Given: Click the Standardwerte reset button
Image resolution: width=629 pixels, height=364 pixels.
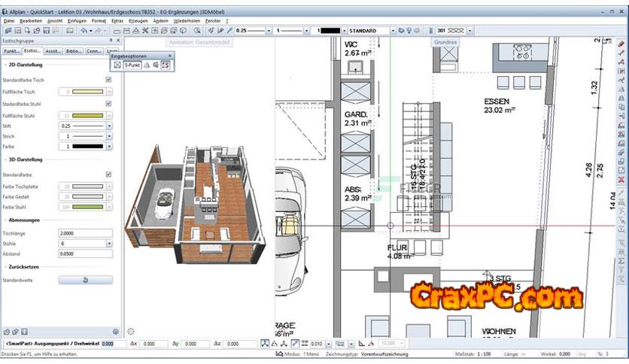Looking at the screenshot, I should click(x=85, y=280).
